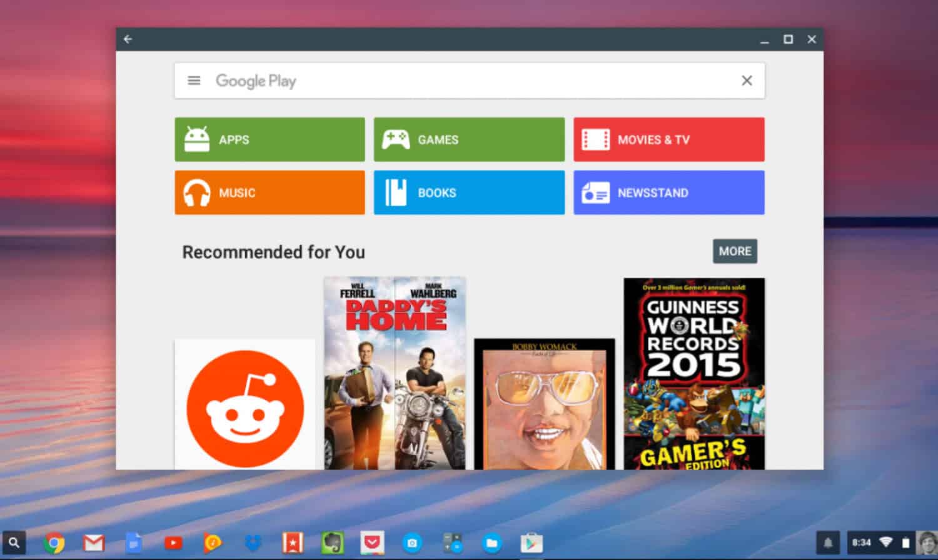Open the Daddy's Home movie poster

(x=395, y=373)
